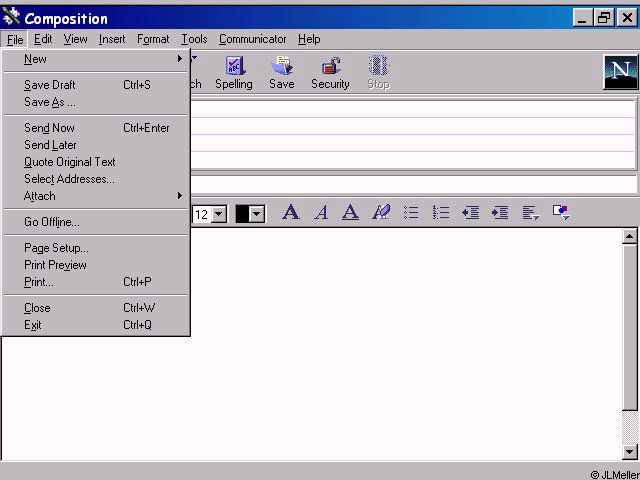Minimize the Composition window
Screen dimensions: 640x480
583,18
